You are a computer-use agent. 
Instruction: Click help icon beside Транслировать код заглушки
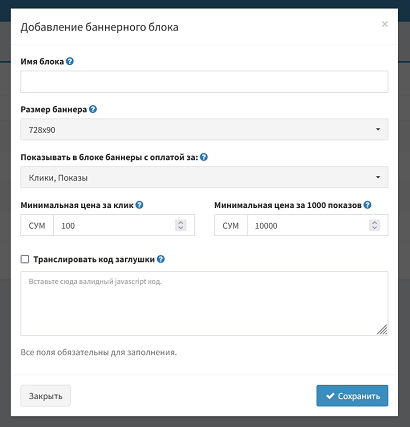pyautogui.click(x=161, y=259)
